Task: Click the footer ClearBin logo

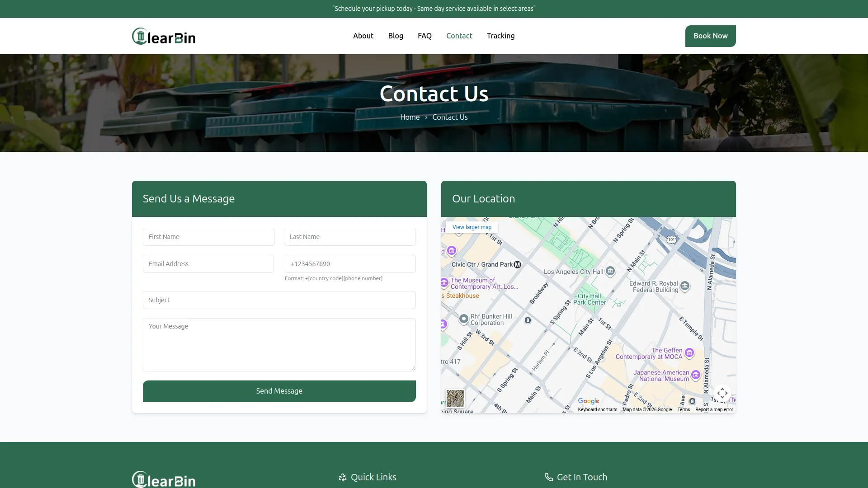Action: click(x=164, y=479)
